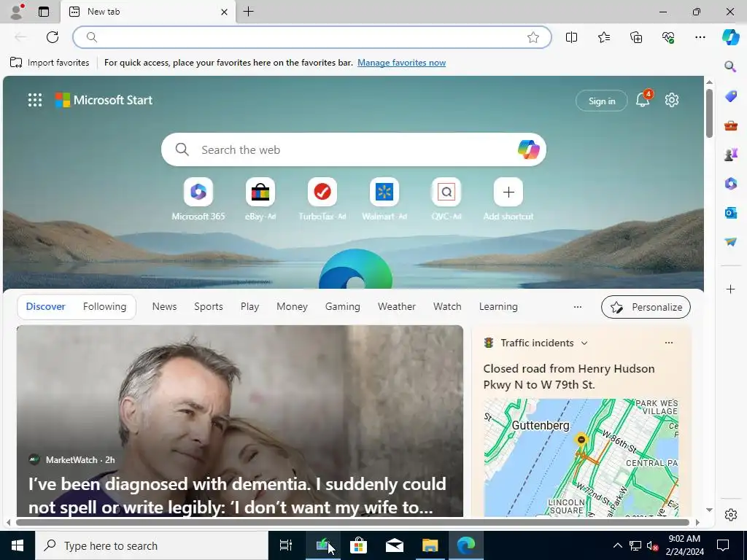Open page settings gear icon
The width and height of the screenshot is (747, 560).
(672, 100)
